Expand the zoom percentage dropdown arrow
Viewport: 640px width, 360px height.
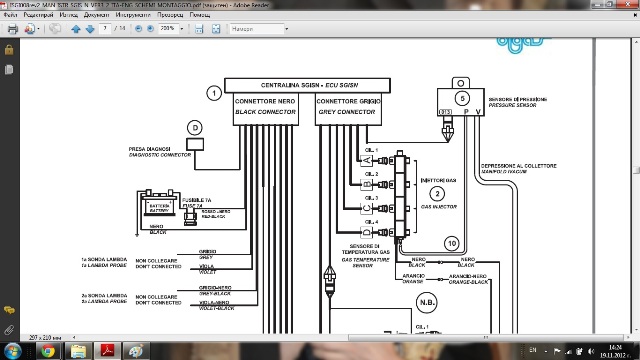pos(182,29)
